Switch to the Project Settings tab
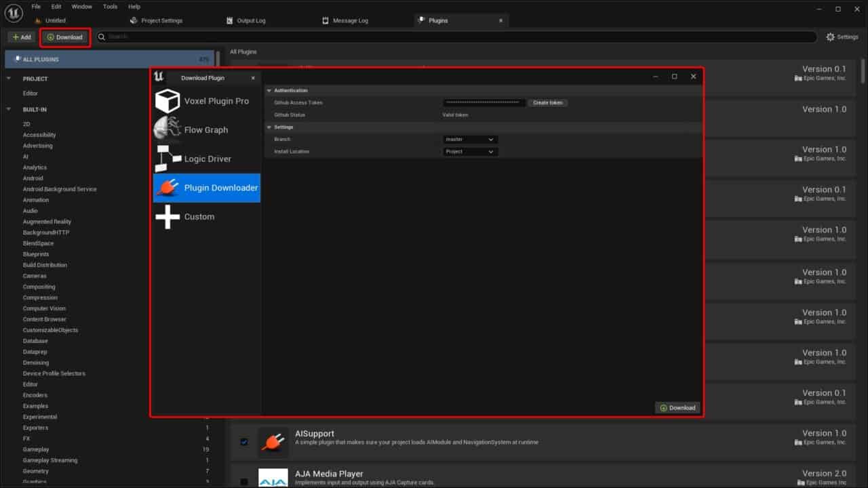This screenshot has height=488, width=868. pos(161,20)
